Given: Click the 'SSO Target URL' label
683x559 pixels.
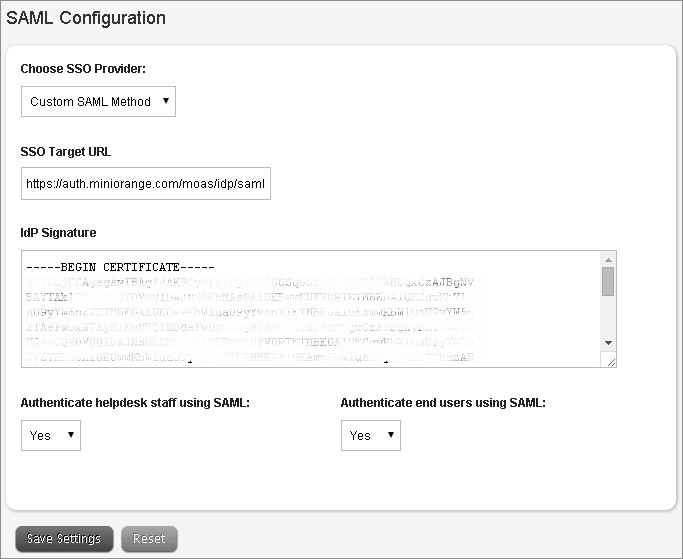Looking at the screenshot, I should 66,152.
